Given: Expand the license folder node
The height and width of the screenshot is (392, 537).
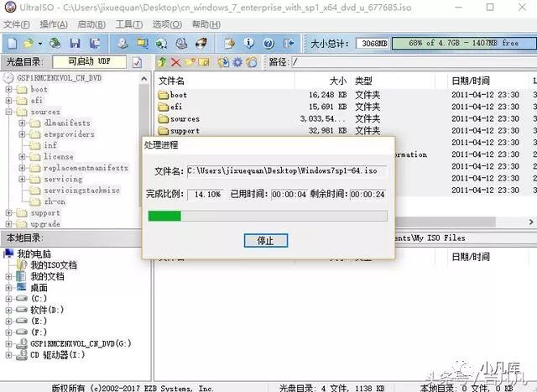Looking at the screenshot, I should (22, 157).
